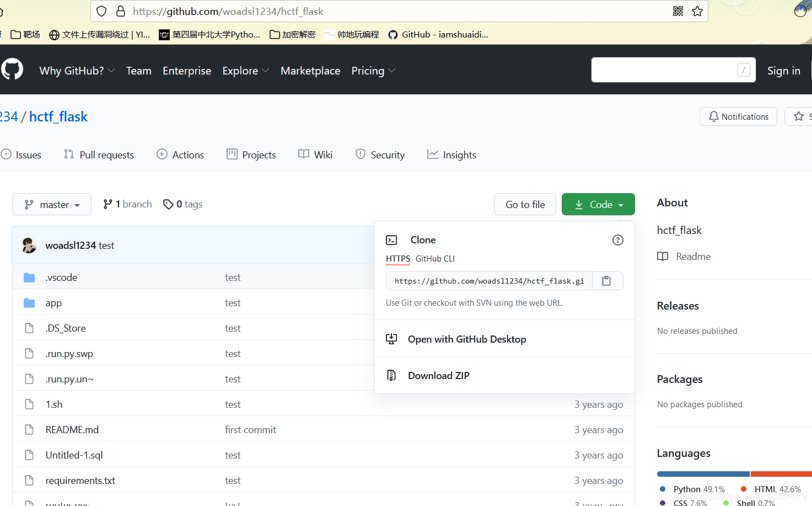Switch to the Insights tab
The width and height of the screenshot is (812, 506).
[x=451, y=155]
